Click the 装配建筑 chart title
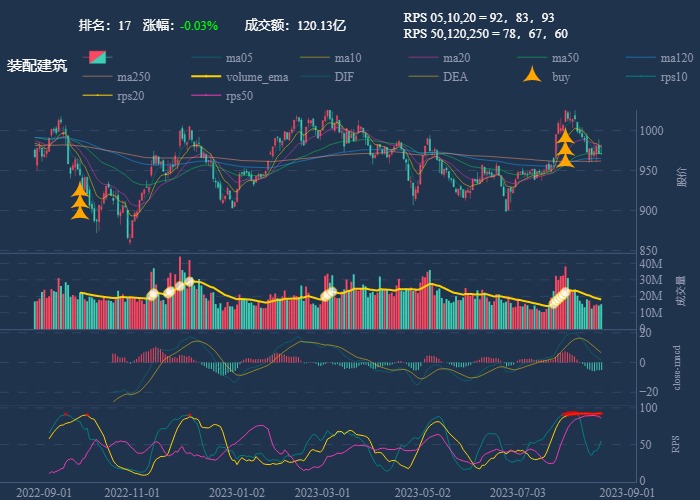 (37, 66)
